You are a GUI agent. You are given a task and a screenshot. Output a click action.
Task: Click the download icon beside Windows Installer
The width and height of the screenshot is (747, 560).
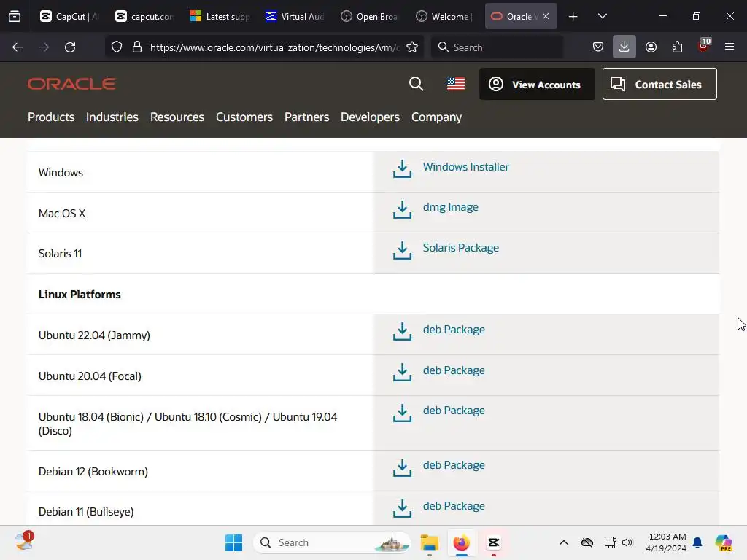coord(402,168)
